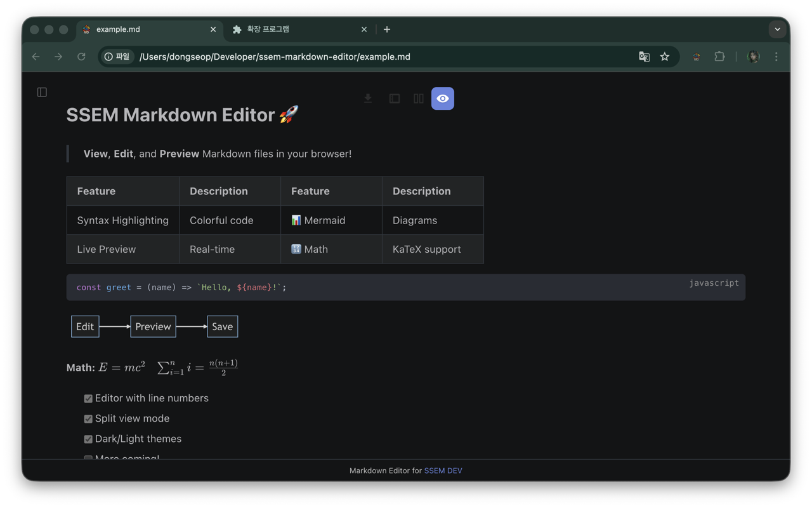Open the Google Translate icon in address bar
This screenshot has height=508, width=812.
644,57
